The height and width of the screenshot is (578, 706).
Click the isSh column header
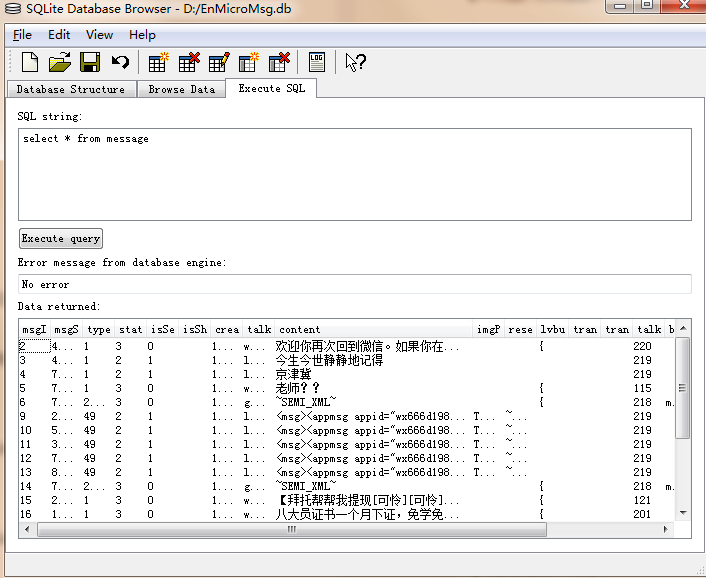tap(195, 330)
